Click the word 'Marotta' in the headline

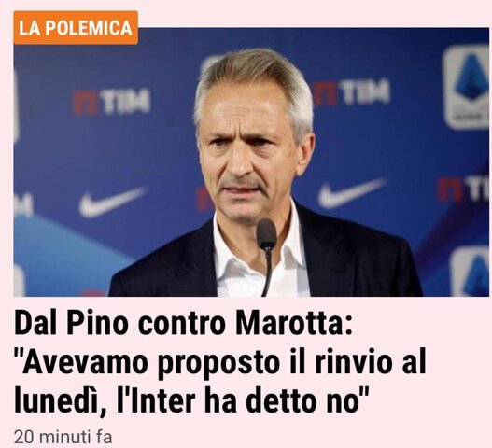[294, 323]
